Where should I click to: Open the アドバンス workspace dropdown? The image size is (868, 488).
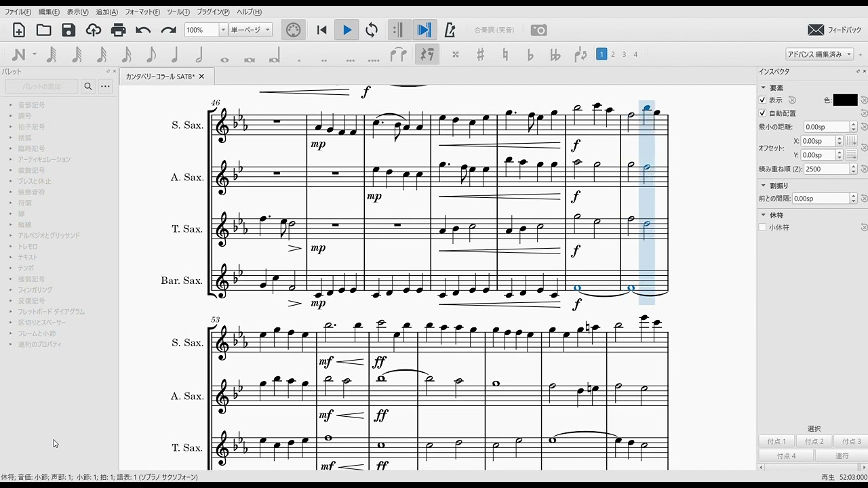(820, 54)
